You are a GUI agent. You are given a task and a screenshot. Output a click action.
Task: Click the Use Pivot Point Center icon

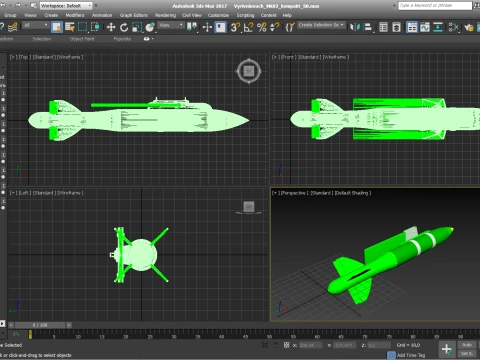(192, 27)
